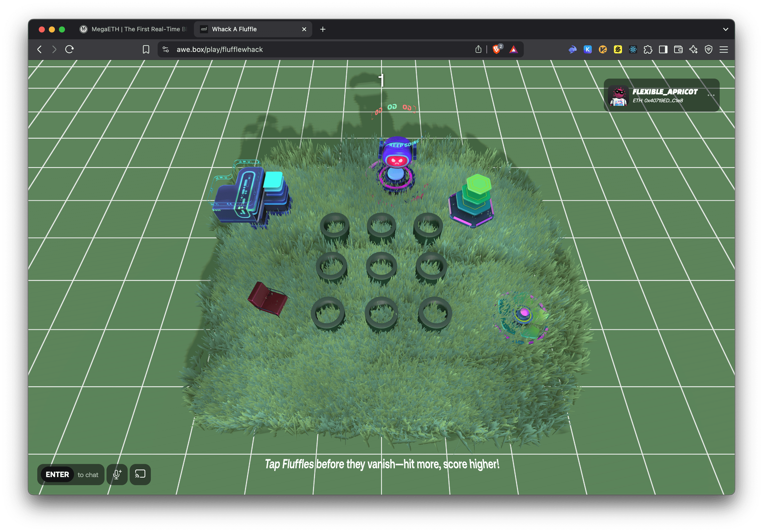The width and height of the screenshot is (763, 532).
Task: Go back to the previous page
Action: [x=40, y=50]
